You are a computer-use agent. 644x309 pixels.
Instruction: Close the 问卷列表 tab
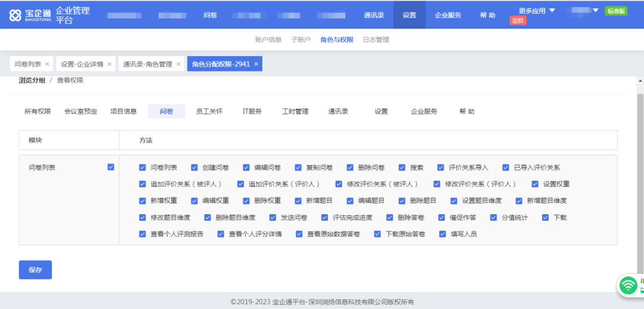[47, 64]
